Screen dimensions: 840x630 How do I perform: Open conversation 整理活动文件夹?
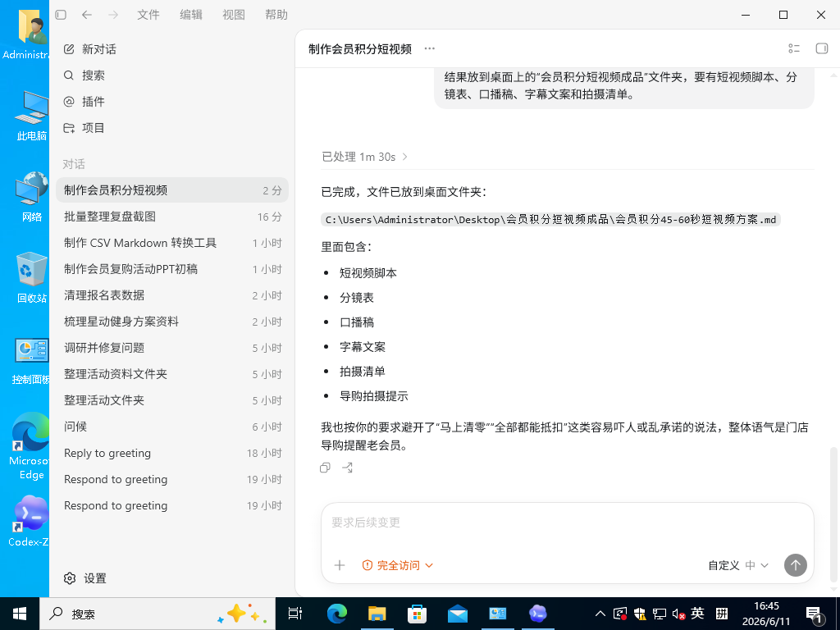pyautogui.click(x=172, y=400)
